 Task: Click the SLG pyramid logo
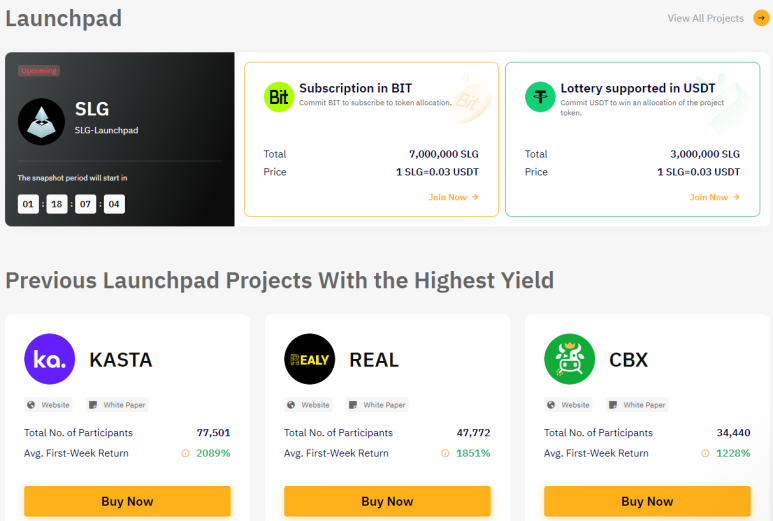point(41,122)
